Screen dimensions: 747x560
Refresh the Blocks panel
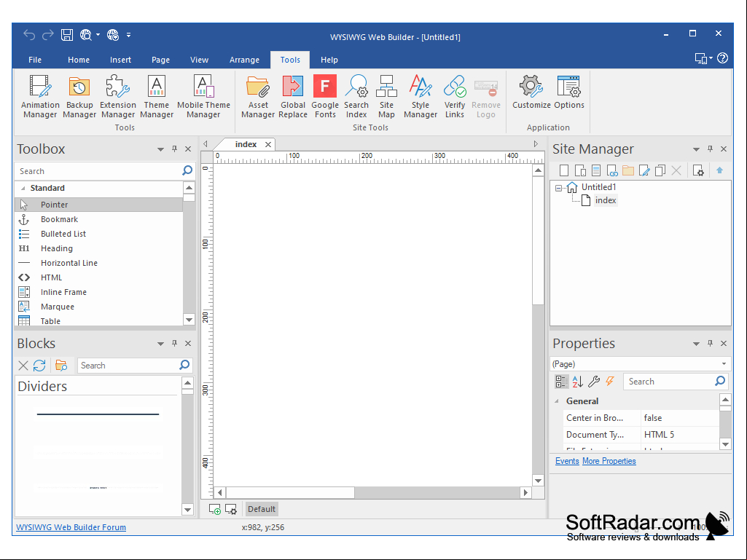[39, 366]
